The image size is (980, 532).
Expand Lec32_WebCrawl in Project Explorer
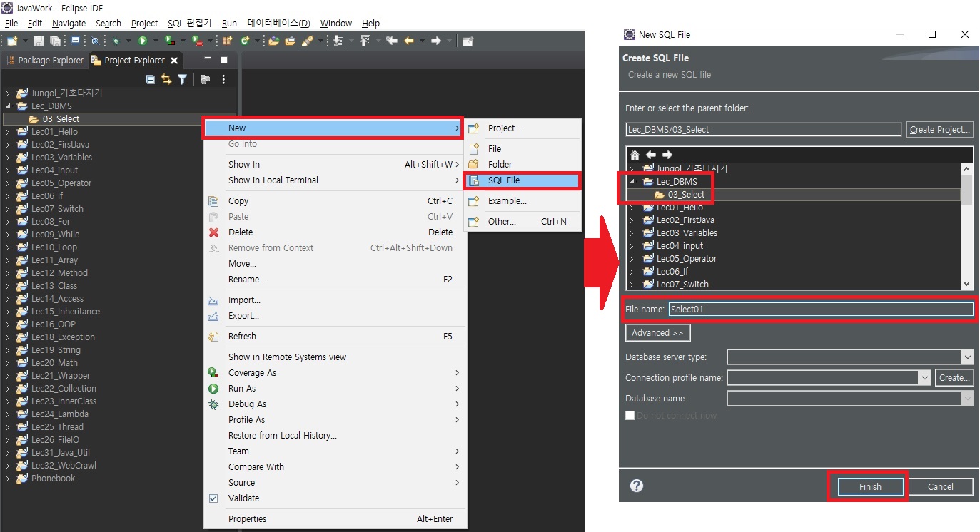tap(8, 466)
